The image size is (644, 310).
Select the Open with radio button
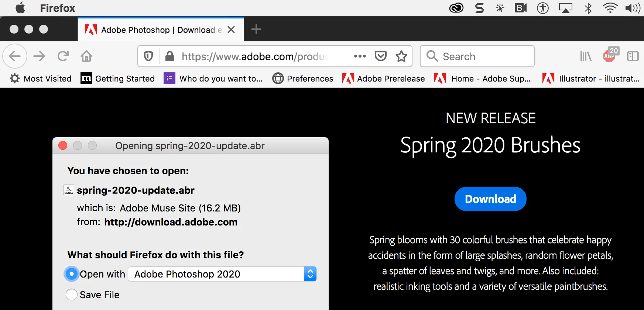pos(71,274)
